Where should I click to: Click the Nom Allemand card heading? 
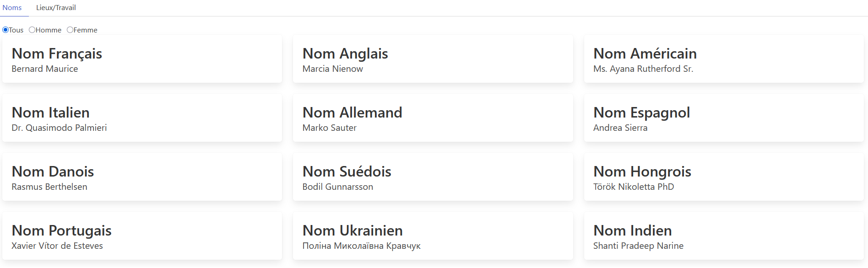pyautogui.click(x=353, y=113)
